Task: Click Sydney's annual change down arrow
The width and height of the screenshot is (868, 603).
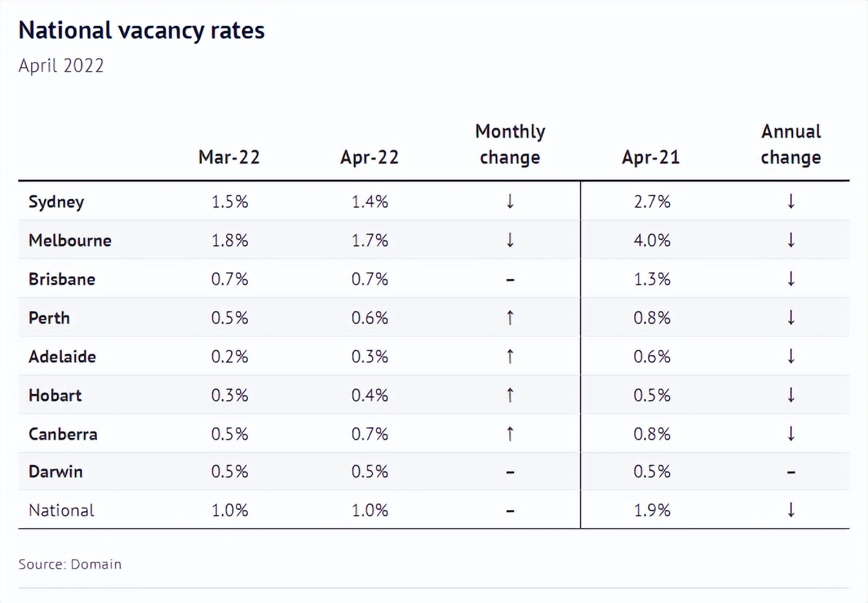Action: 791,201
